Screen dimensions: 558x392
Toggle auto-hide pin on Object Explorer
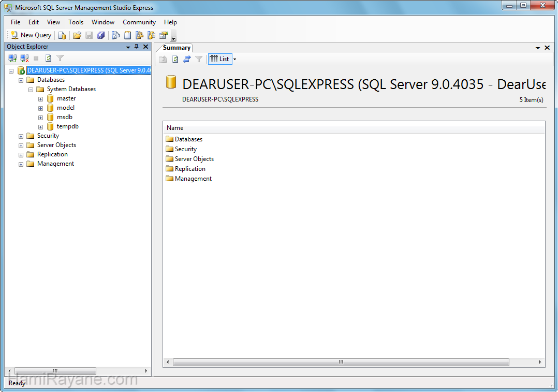point(136,47)
